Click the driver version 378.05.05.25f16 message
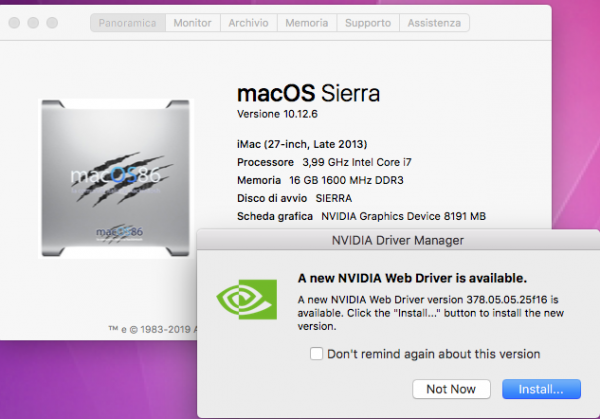The width and height of the screenshot is (600, 419). (x=431, y=313)
